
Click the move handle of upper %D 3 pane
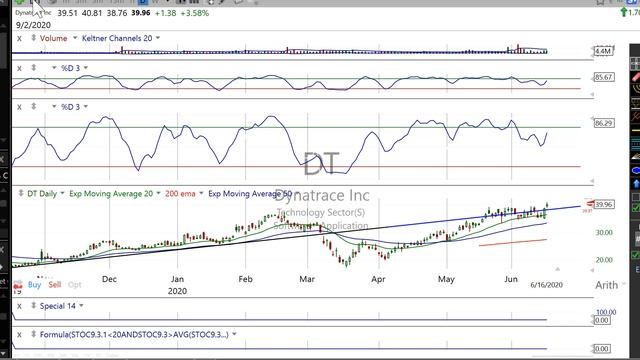33,68
